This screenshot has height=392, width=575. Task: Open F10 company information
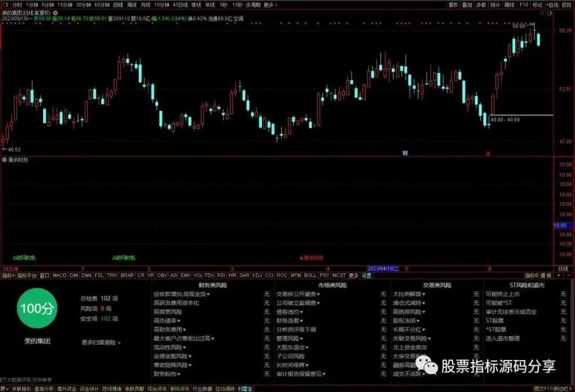tap(524, 5)
